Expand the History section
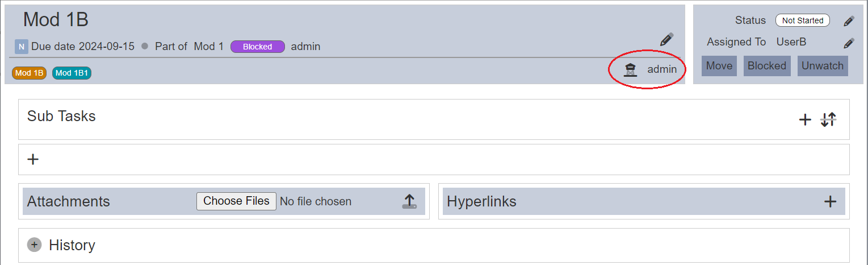 point(35,245)
